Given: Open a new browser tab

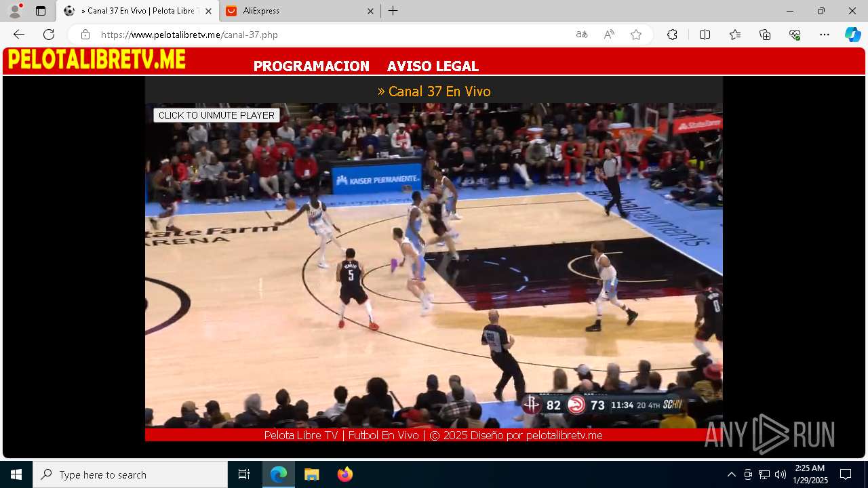Looking at the screenshot, I should coord(393,11).
